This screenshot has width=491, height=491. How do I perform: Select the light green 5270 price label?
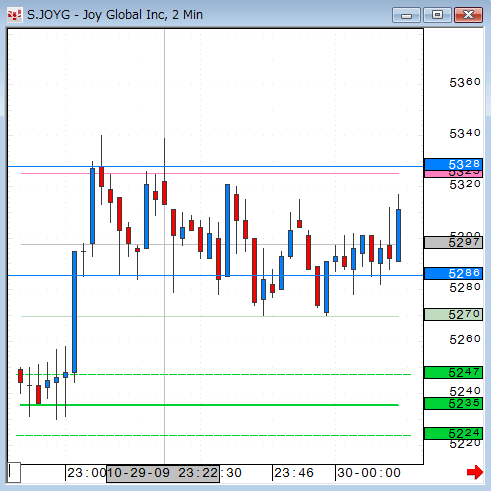453,314
